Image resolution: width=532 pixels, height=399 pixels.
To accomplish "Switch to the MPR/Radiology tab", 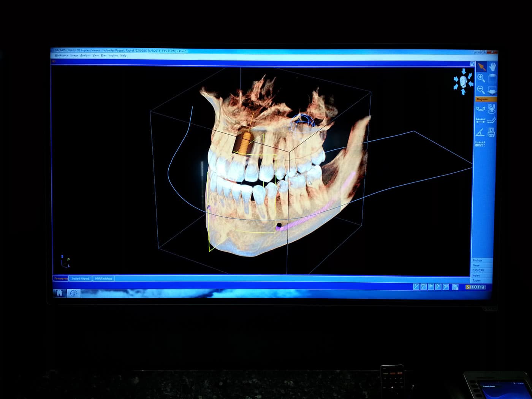I will [x=103, y=279].
